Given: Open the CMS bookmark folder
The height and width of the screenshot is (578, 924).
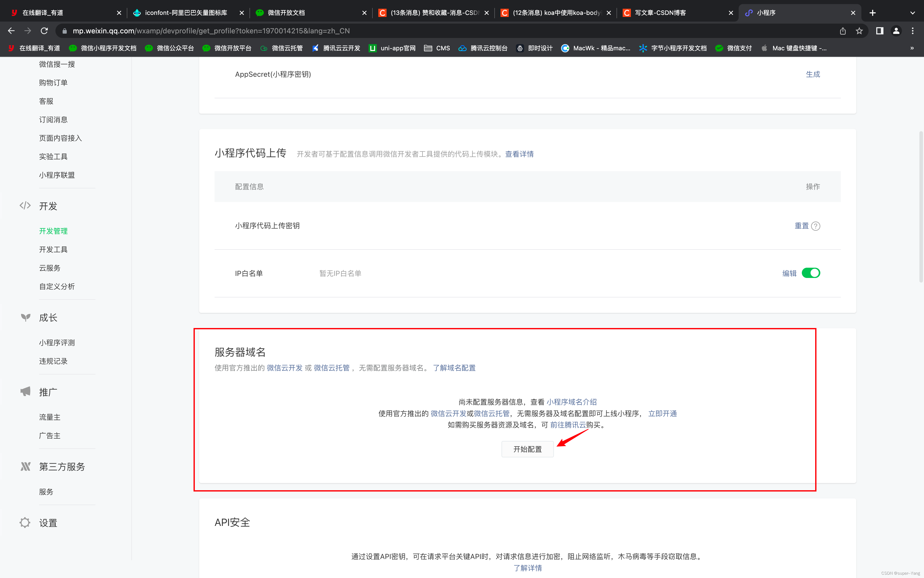Looking at the screenshot, I should [x=437, y=48].
